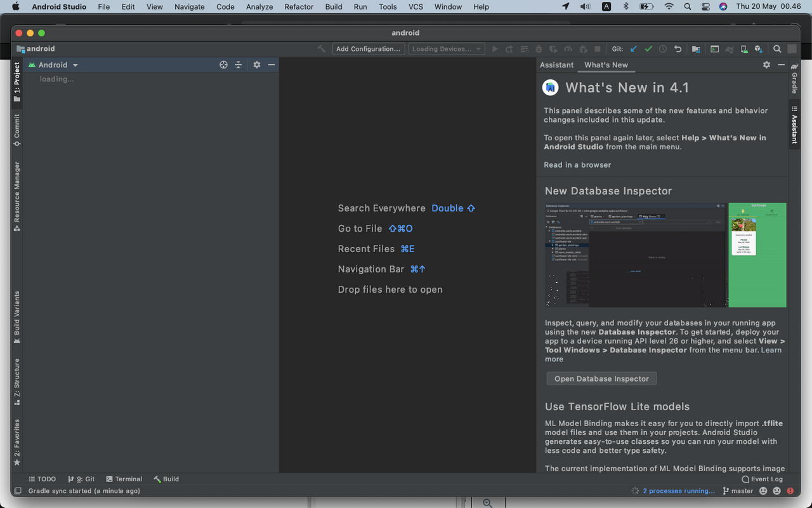Screen dimensions: 812x508
Task: Toggle the 2: Favorites tool window
Action: (x=17, y=443)
